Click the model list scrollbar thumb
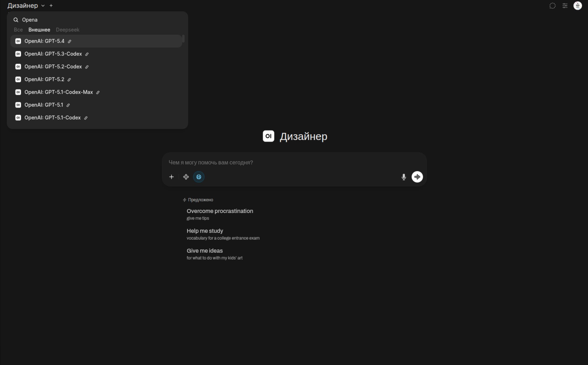The image size is (588, 365). pyautogui.click(x=183, y=39)
